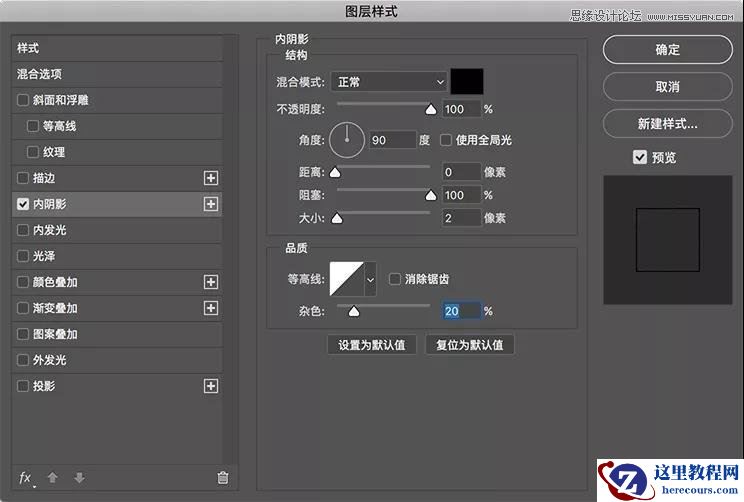Enable the 描边 checkbox

pos(23,178)
